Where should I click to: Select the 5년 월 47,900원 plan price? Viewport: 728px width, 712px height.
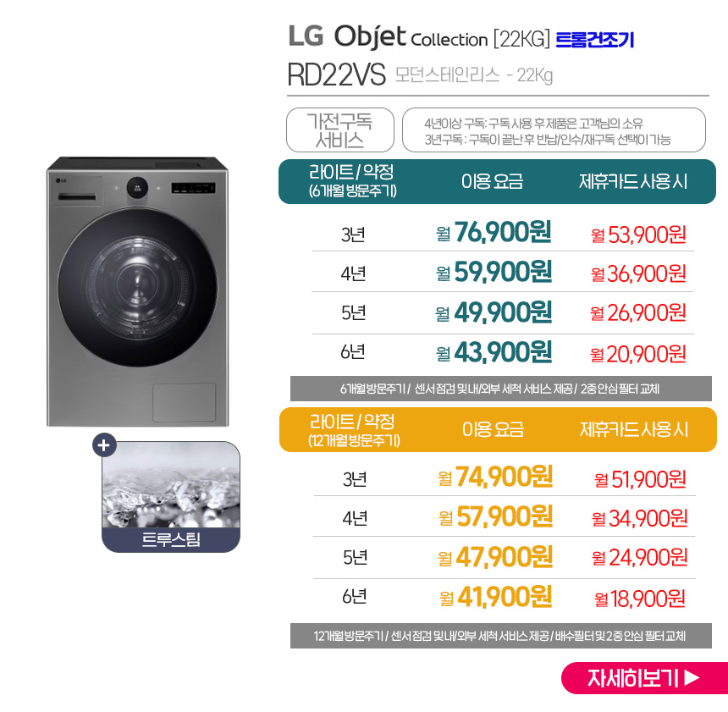pyautogui.click(x=495, y=557)
